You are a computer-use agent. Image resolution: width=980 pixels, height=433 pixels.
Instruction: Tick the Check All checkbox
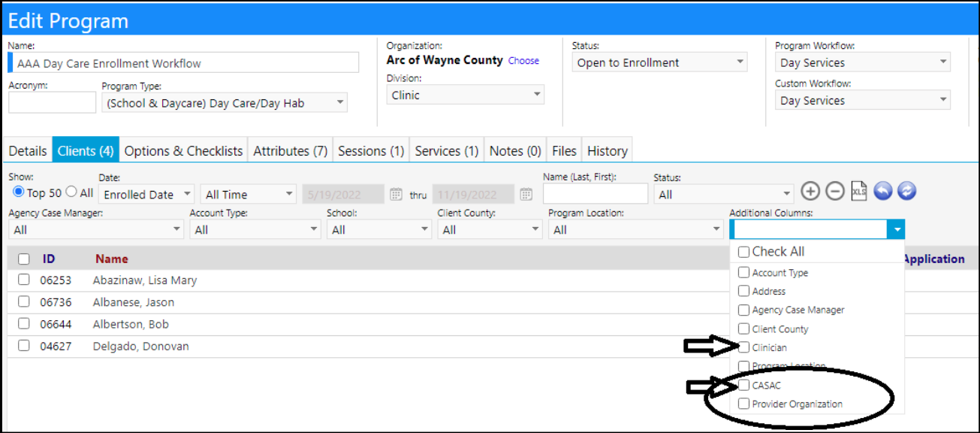743,252
